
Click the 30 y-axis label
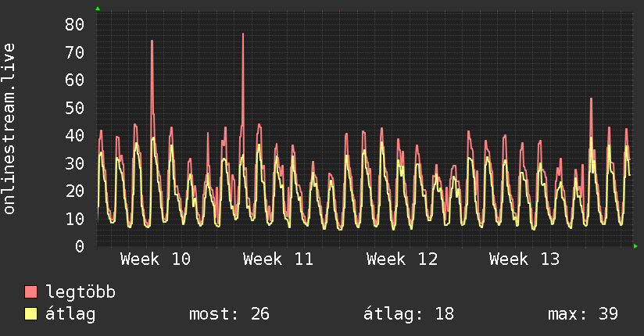(x=74, y=163)
